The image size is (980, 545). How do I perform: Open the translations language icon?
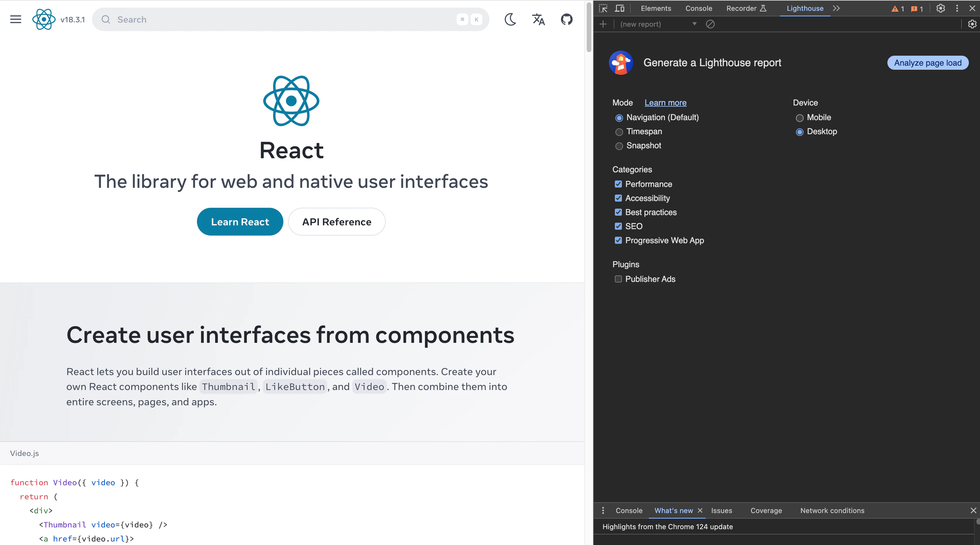pyautogui.click(x=538, y=19)
